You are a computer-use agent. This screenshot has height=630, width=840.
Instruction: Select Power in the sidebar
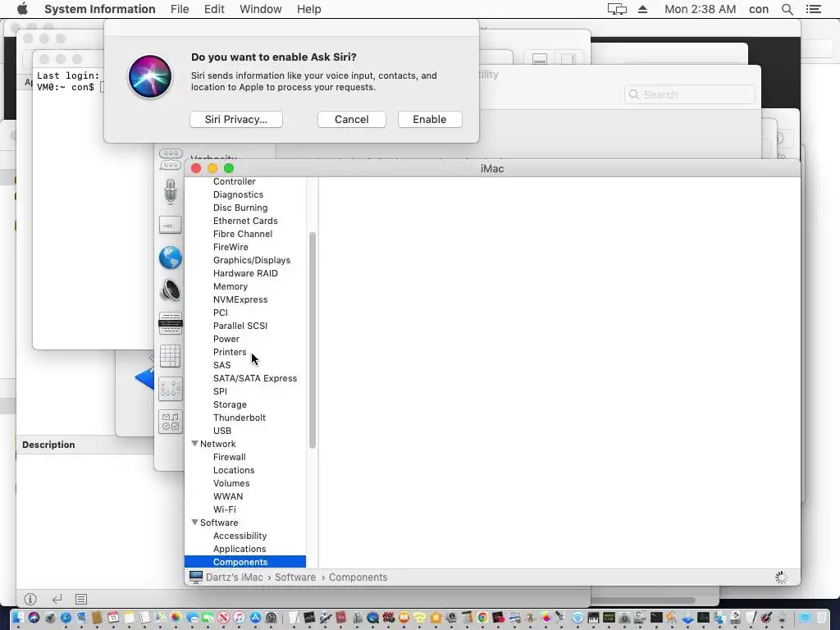(x=226, y=339)
